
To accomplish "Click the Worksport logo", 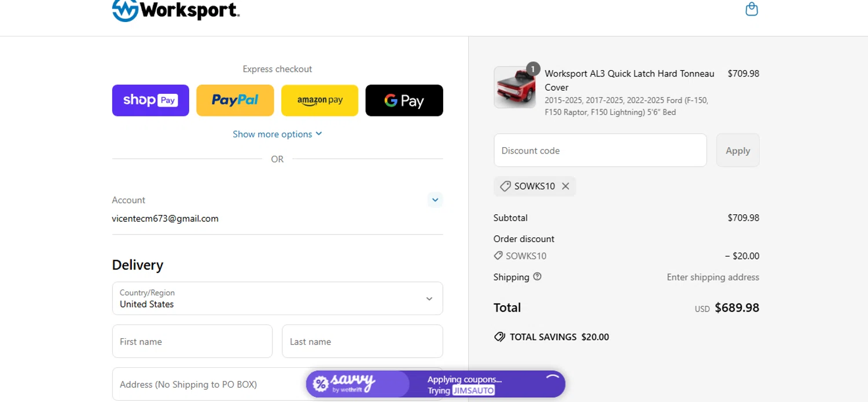I will 176,10.
